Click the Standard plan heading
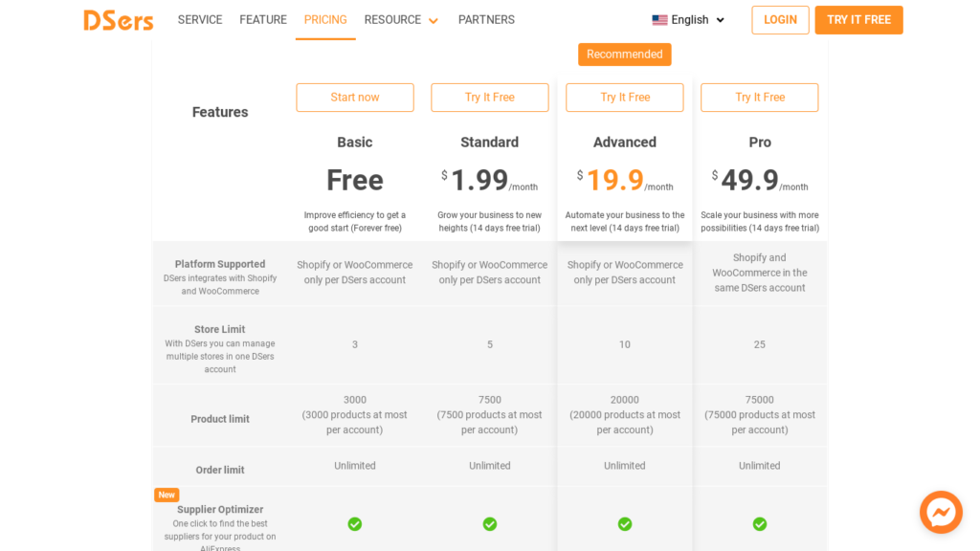This screenshot has height=551, width=980. pos(489,143)
